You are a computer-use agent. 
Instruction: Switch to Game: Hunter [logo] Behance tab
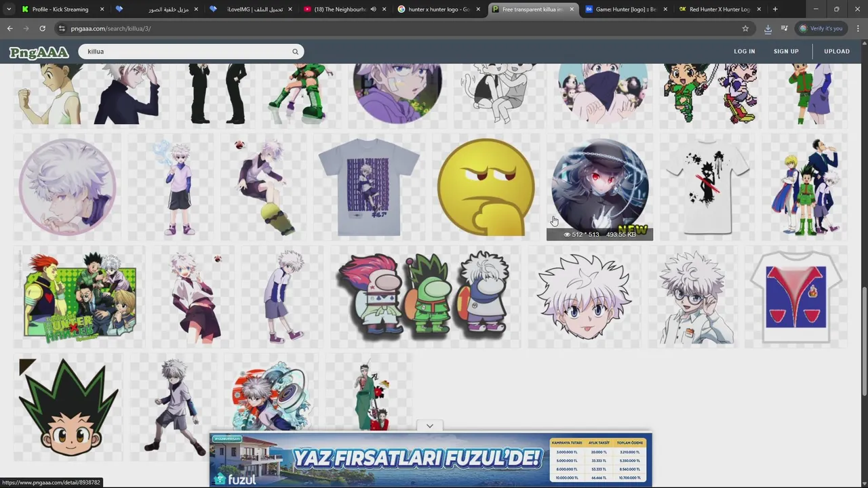point(626,9)
